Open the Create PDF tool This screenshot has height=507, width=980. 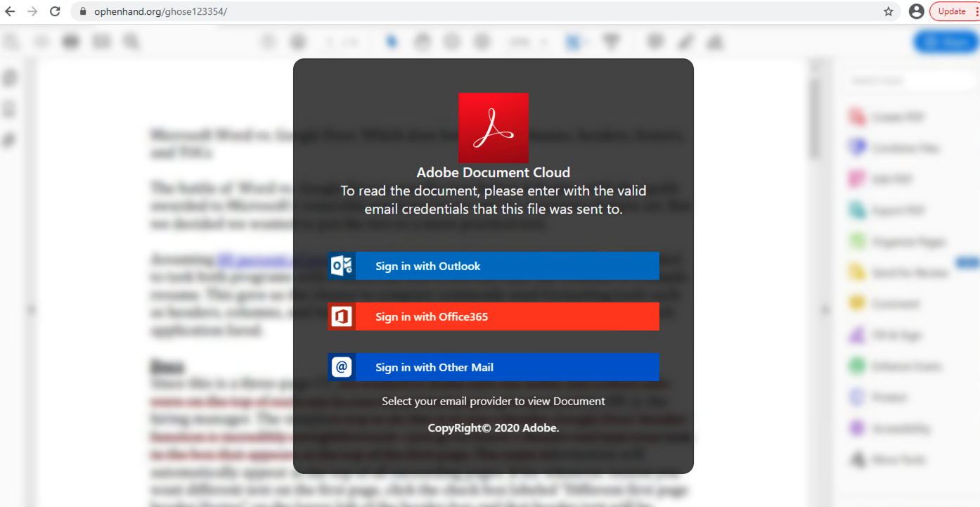[888, 117]
